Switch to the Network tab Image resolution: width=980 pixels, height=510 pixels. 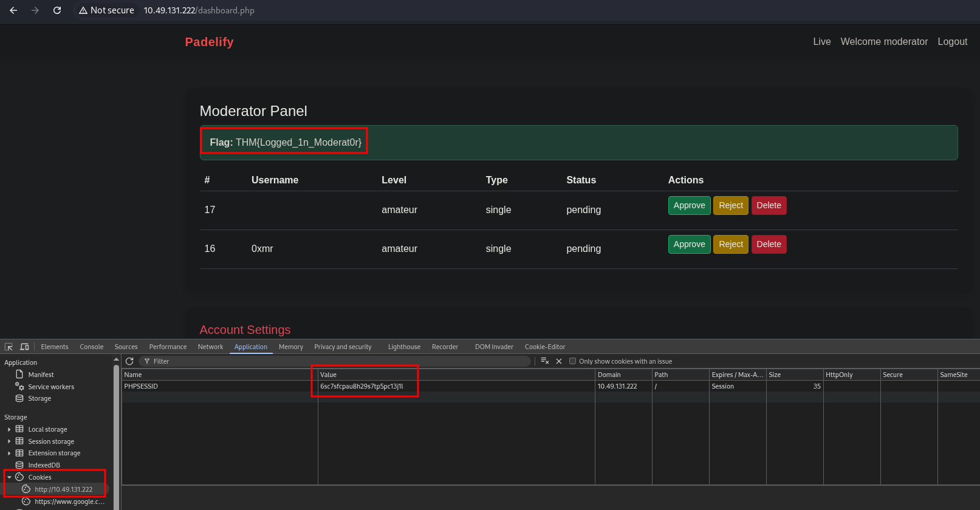(x=210, y=347)
